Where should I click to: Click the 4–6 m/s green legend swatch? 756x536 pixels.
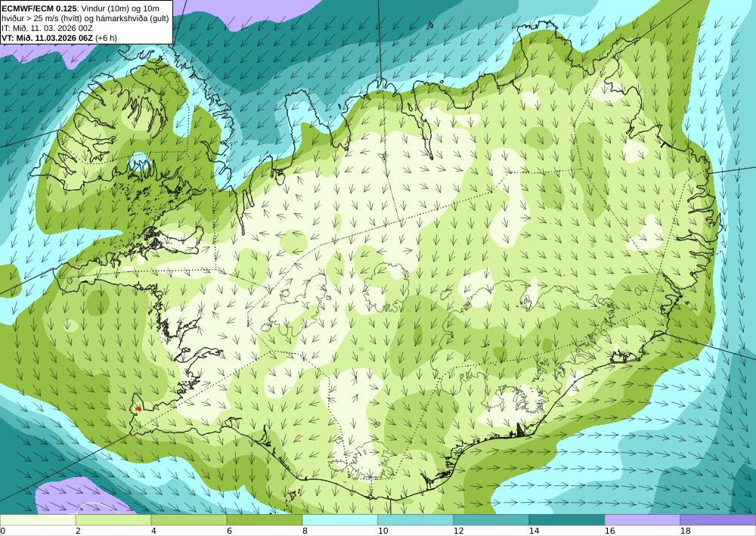pyautogui.click(x=188, y=519)
